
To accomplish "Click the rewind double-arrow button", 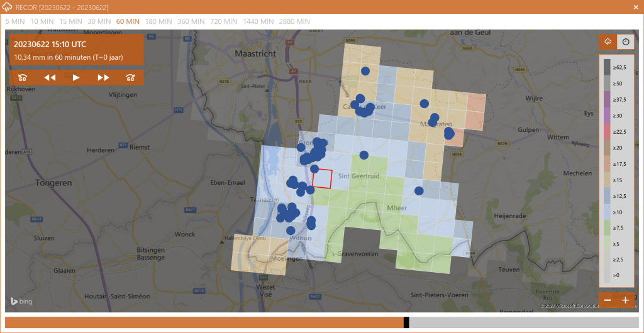I will [50, 77].
